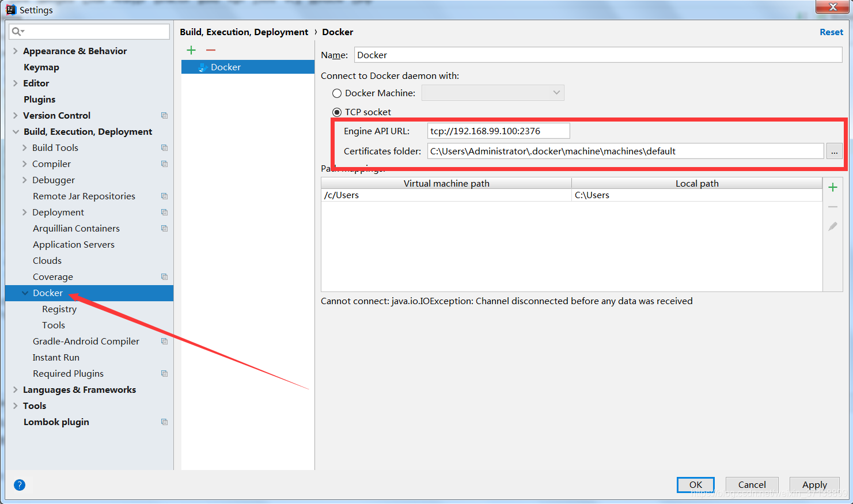The width and height of the screenshot is (853, 504).
Task: Expand Languages & Frameworks section
Action: (16, 390)
